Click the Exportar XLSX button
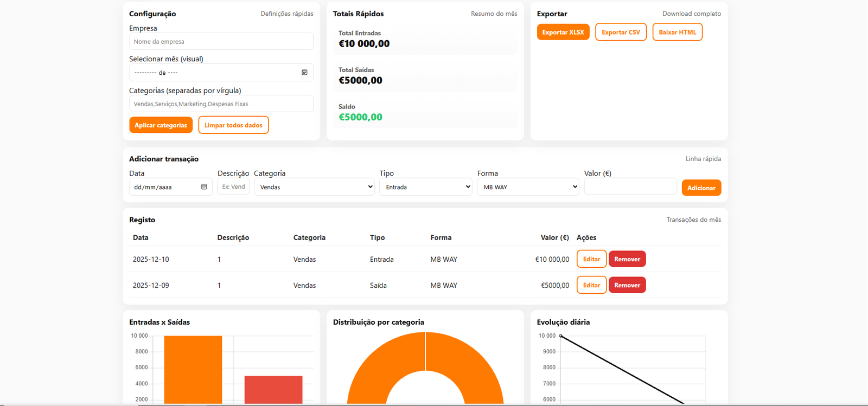Screen dimensions: 868x406 563,32
